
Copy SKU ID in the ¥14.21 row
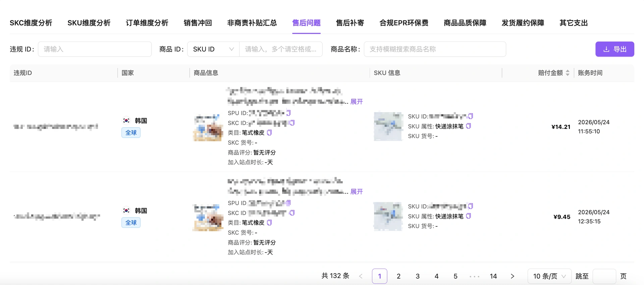point(471,116)
